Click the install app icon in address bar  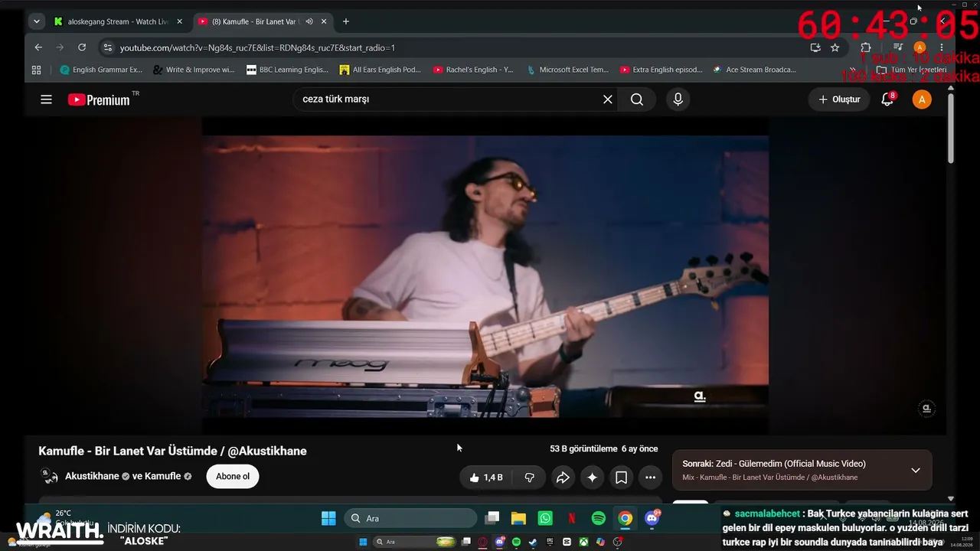point(815,47)
